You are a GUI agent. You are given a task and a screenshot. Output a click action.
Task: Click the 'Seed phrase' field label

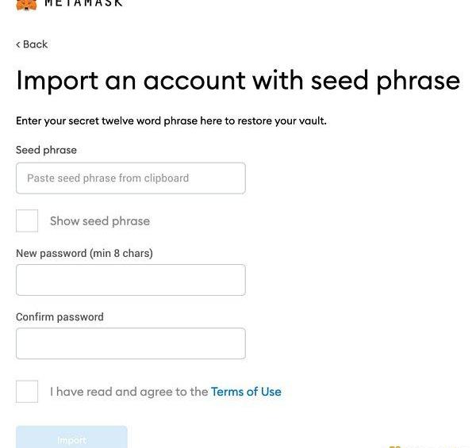46,150
